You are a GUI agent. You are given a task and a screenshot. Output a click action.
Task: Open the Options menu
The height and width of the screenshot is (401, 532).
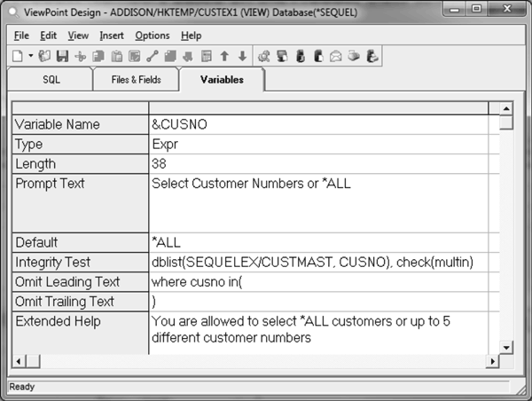[x=153, y=35]
